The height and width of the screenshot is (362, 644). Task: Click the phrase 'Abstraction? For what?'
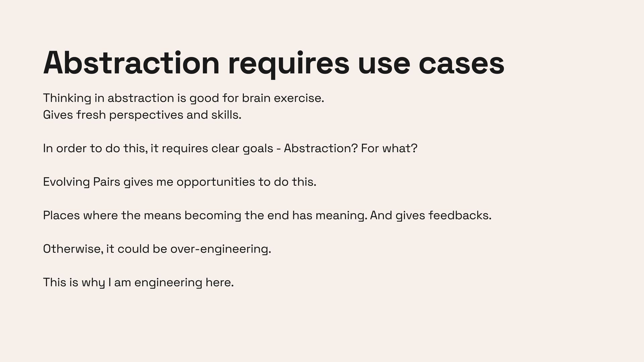(351, 148)
